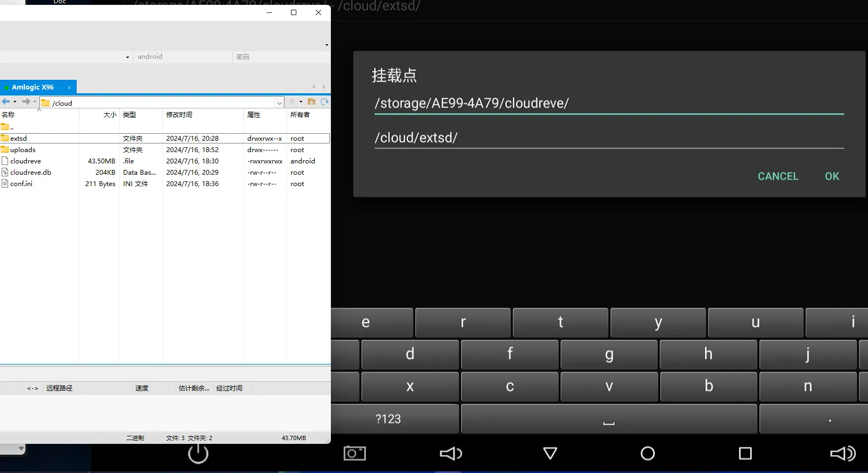Click the refresh icon beside the path bar

point(324,102)
